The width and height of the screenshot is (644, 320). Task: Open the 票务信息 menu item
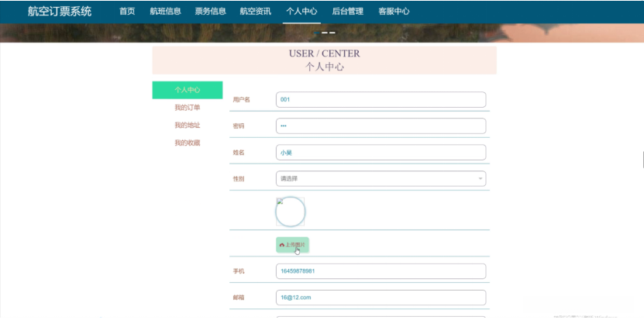[x=210, y=12]
